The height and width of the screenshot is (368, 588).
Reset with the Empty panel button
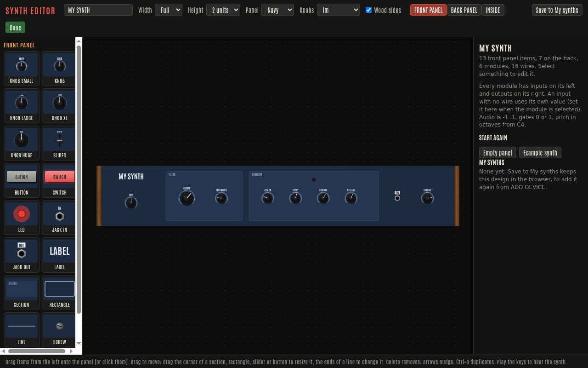[498, 153]
